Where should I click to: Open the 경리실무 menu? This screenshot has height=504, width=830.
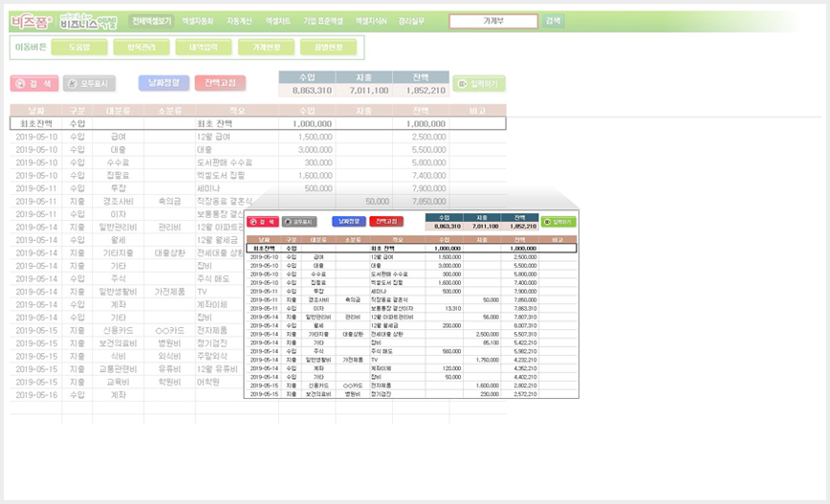point(411,21)
